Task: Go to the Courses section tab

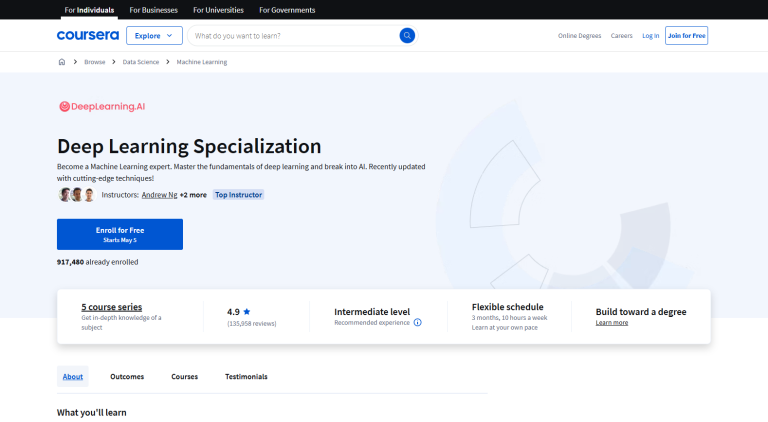Action: coord(185,376)
